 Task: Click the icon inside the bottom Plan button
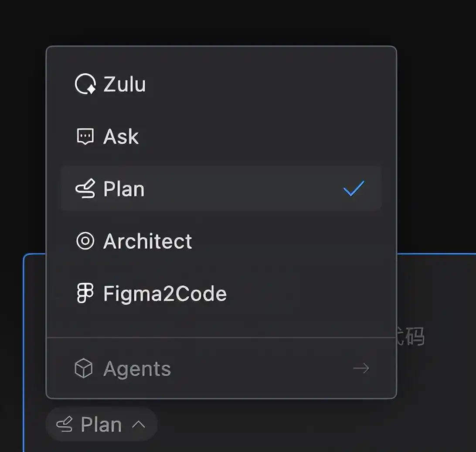point(65,425)
